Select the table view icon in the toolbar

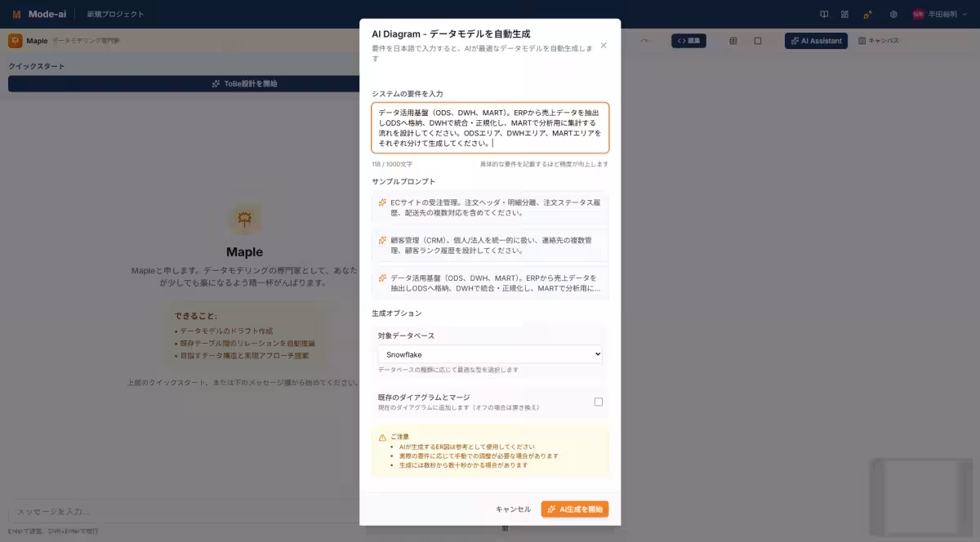733,40
